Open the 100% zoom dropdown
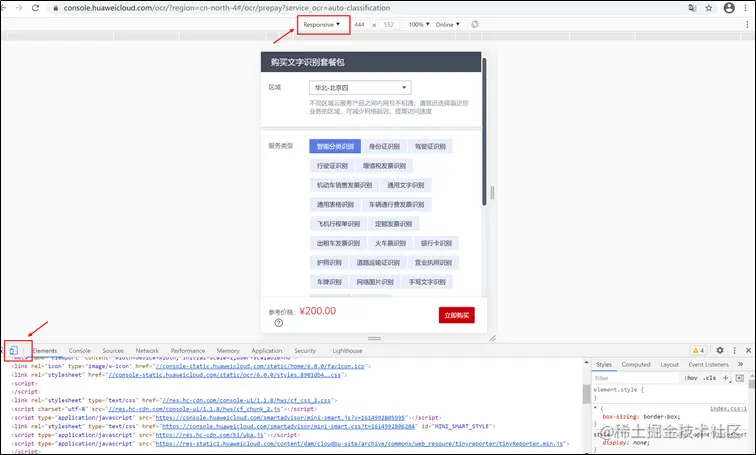The height and width of the screenshot is (455, 756). point(418,24)
